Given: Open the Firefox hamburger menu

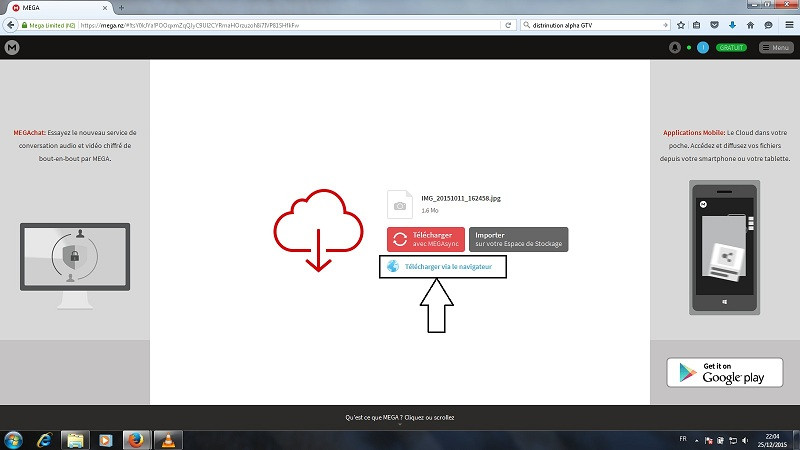Looking at the screenshot, I should point(788,23).
